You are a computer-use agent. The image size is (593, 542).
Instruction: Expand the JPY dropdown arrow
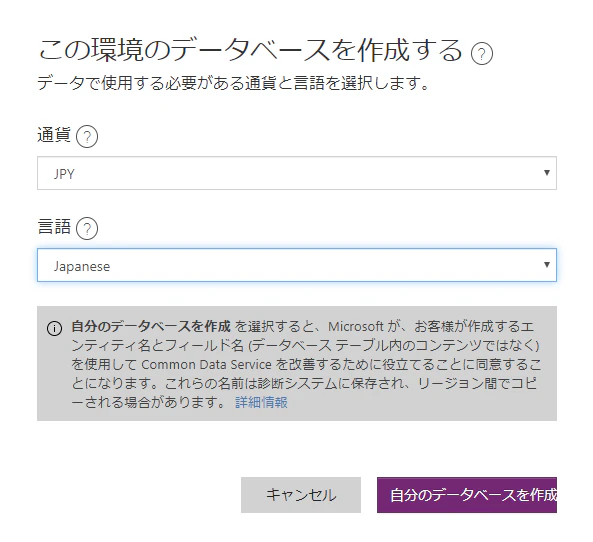(546, 173)
